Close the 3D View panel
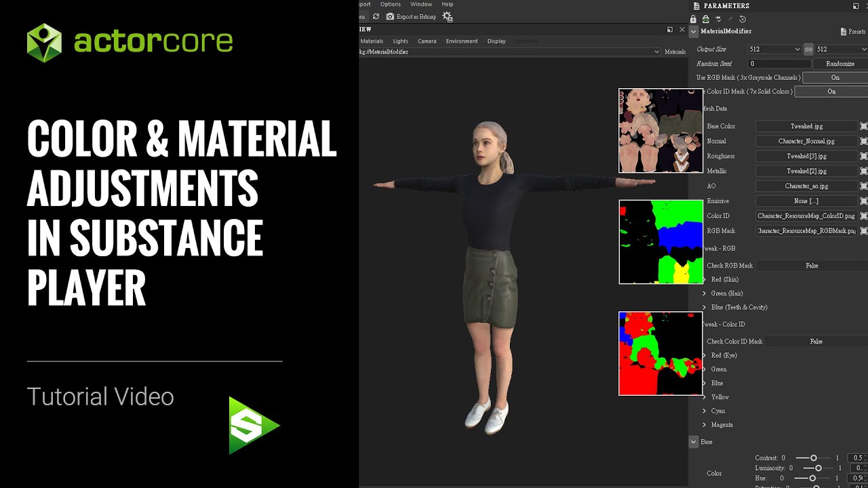This screenshot has width=868, height=488. tap(681, 29)
